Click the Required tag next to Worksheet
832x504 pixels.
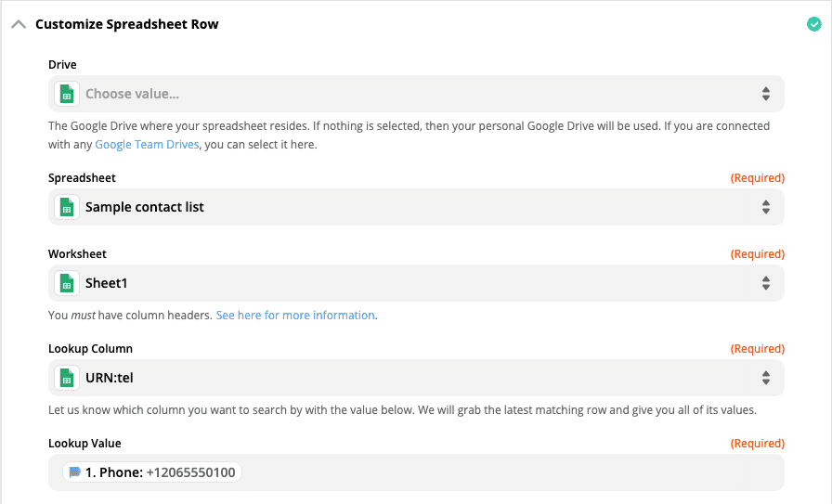[x=757, y=254]
